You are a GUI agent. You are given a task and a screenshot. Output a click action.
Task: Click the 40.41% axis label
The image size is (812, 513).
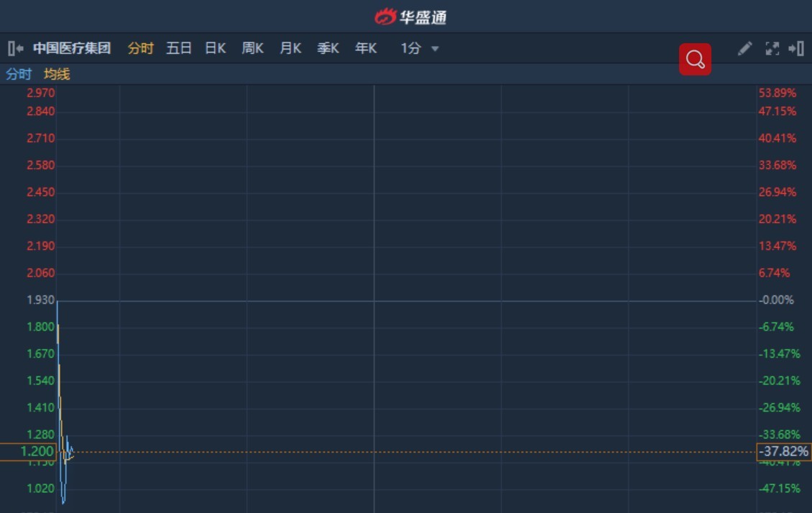point(778,139)
